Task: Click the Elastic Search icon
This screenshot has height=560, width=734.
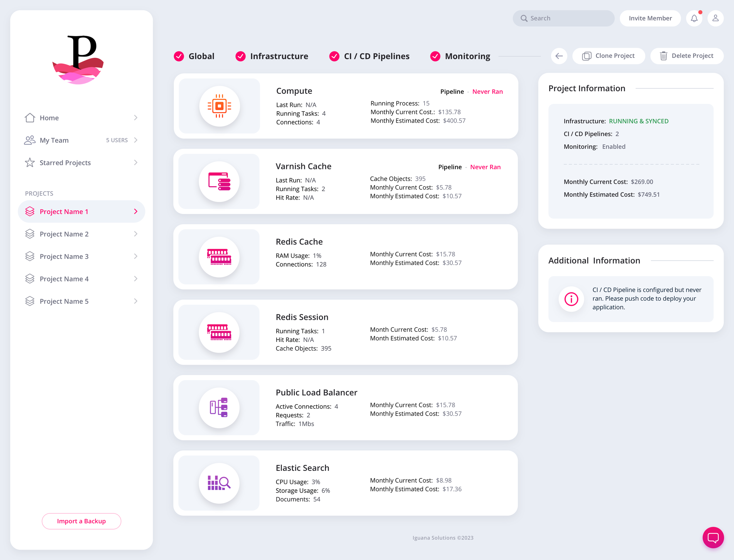Action: point(219,483)
